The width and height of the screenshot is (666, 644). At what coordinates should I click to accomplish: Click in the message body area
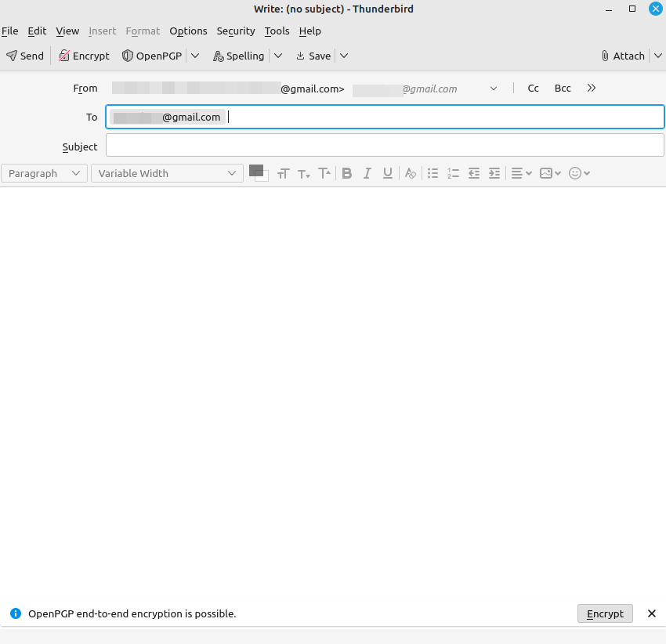(333, 393)
